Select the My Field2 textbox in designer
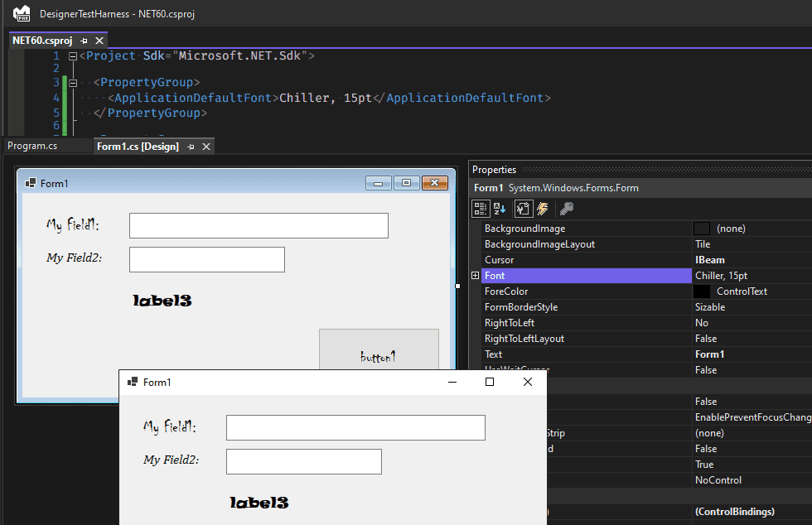Image resolution: width=812 pixels, height=525 pixels. 206,259
